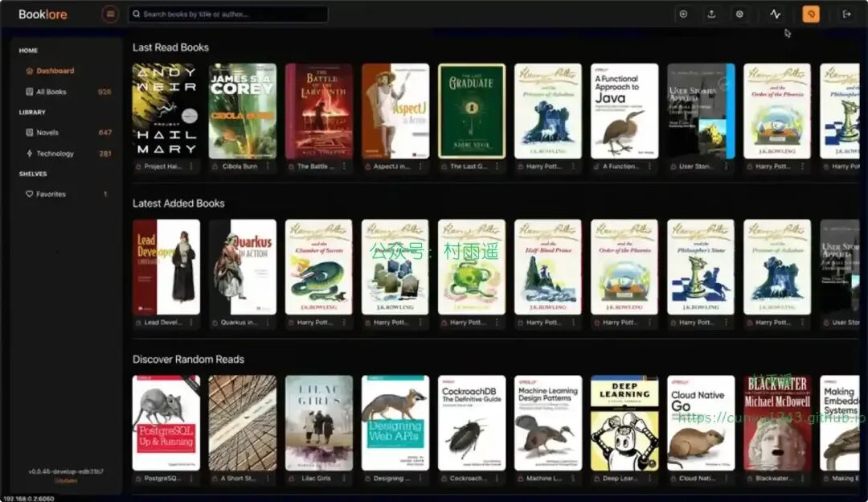Image resolution: width=868 pixels, height=502 pixels.
Task: Click the Favorites heart icon in sidebar
Action: [30, 195]
